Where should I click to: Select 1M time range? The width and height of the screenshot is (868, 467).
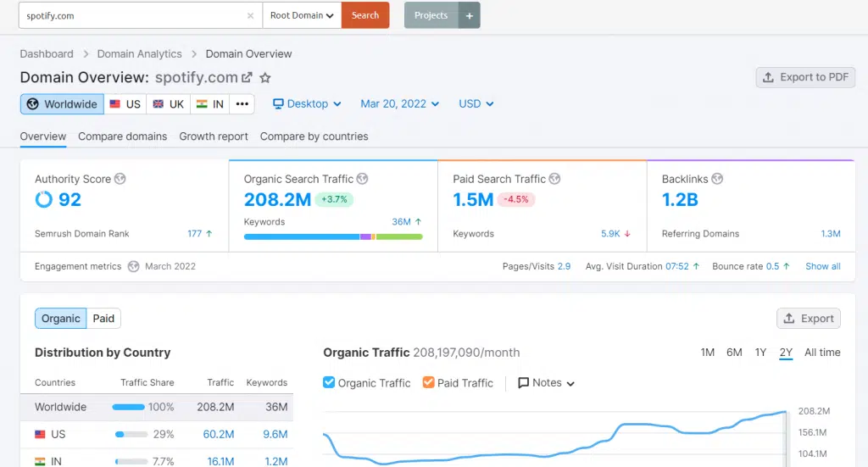tap(708, 353)
